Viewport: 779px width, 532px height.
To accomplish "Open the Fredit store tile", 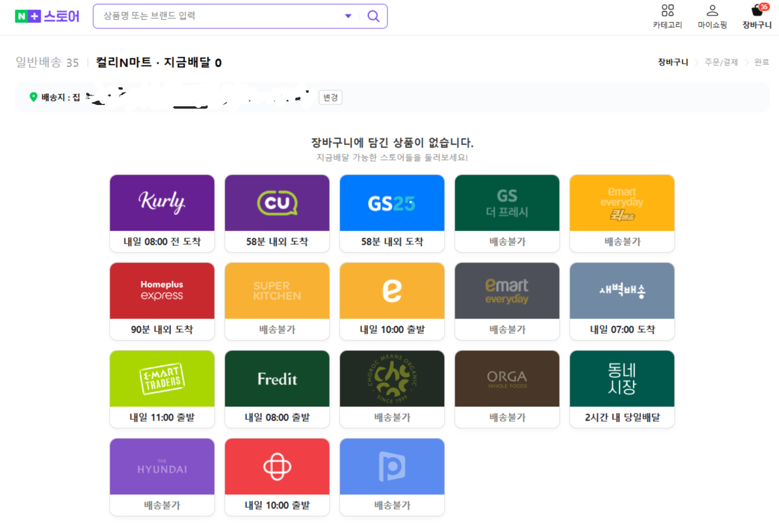I will pyautogui.click(x=277, y=389).
